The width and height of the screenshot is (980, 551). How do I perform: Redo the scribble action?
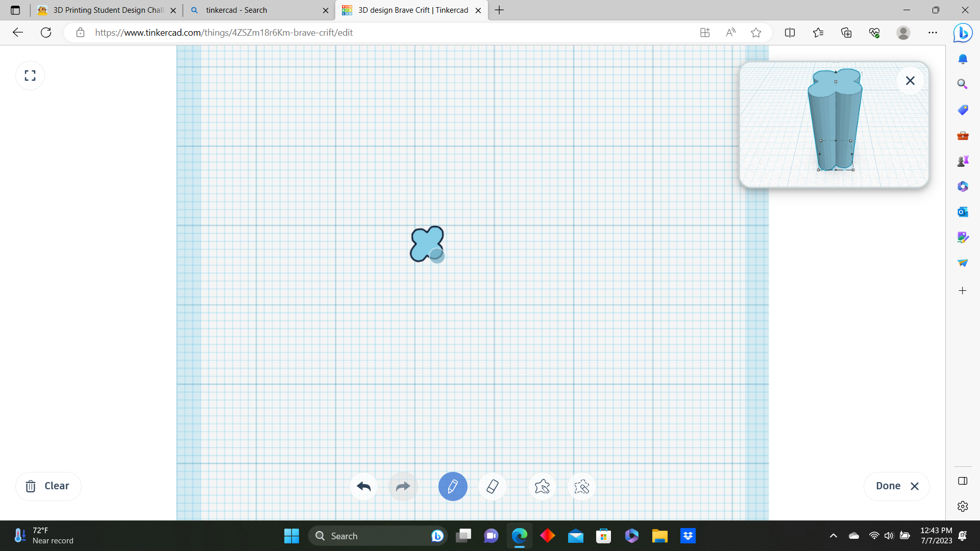point(403,486)
